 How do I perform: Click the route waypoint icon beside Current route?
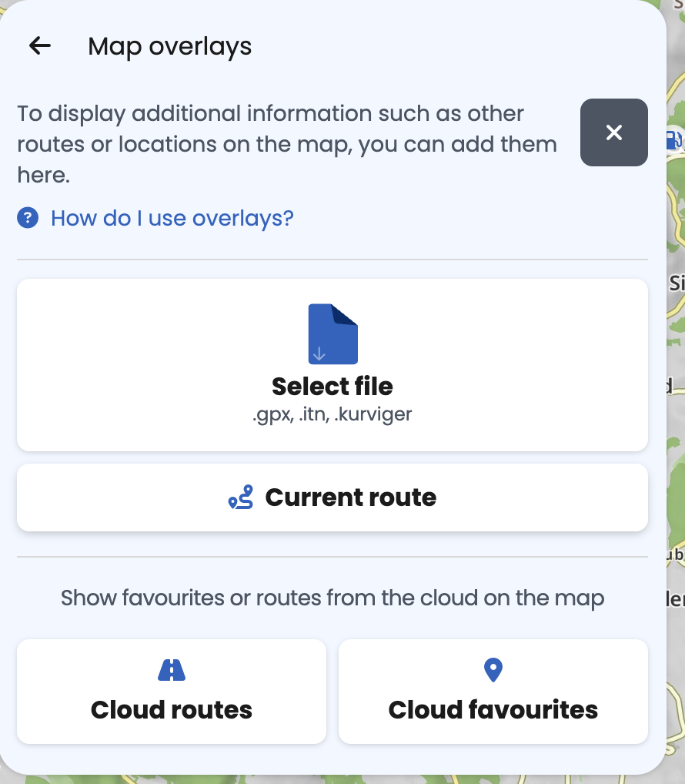point(241,498)
